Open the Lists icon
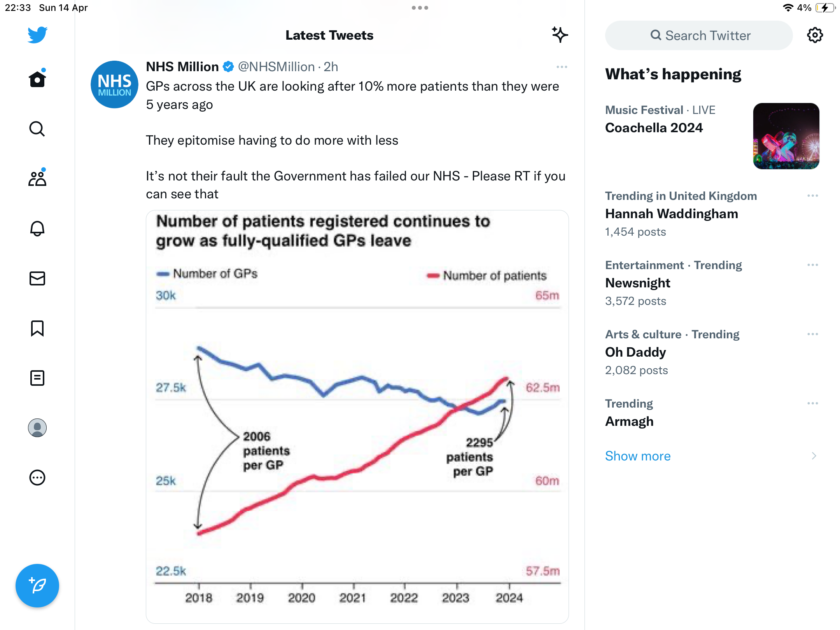The height and width of the screenshot is (630, 840). 37,378
